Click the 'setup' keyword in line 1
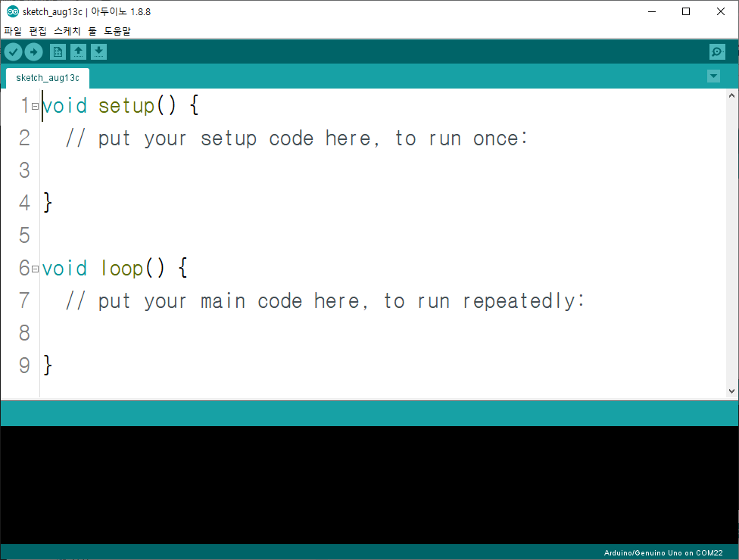 [x=126, y=107]
